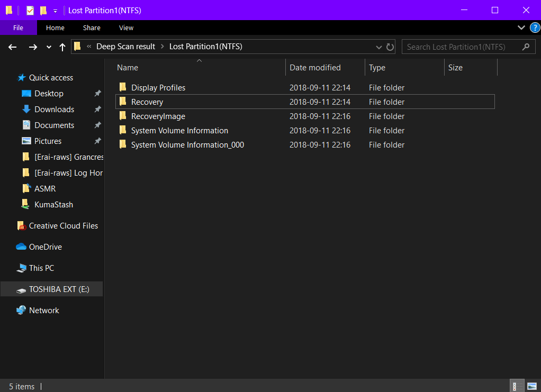541x392 pixels.
Task: Select the RecoveryImage folder
Action: coord(305,116)
